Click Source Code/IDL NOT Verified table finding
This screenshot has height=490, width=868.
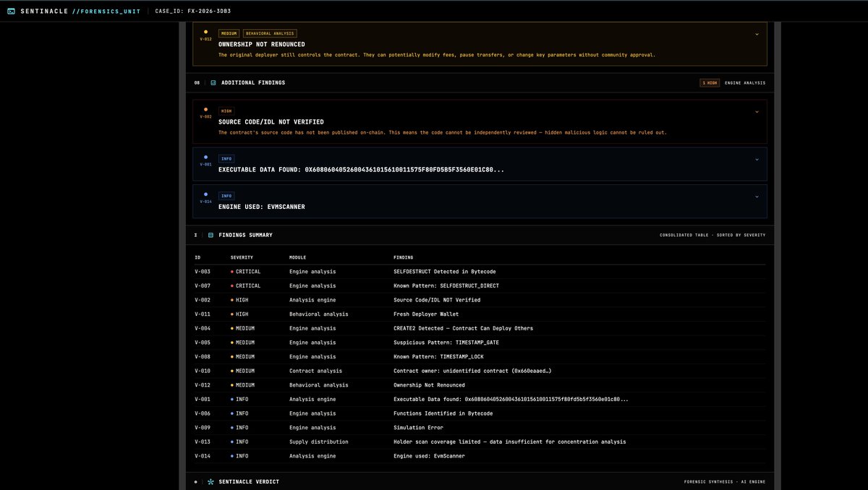coord(437,300)
